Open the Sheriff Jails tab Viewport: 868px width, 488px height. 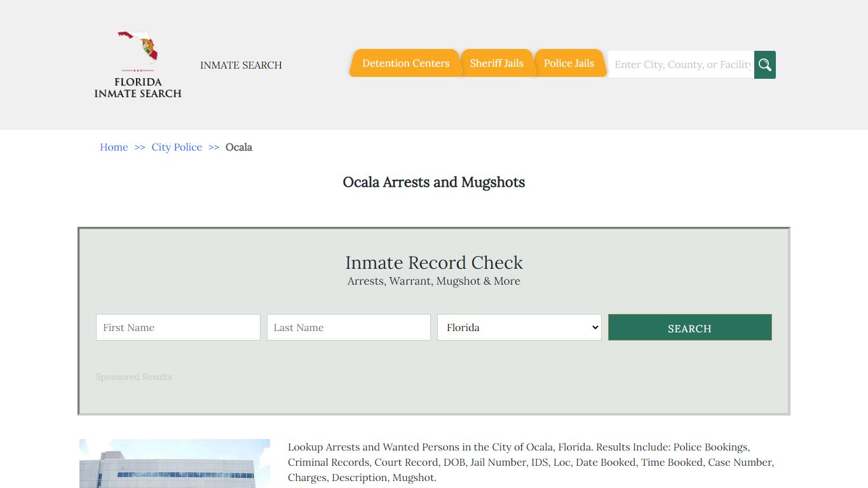[497, 63]
